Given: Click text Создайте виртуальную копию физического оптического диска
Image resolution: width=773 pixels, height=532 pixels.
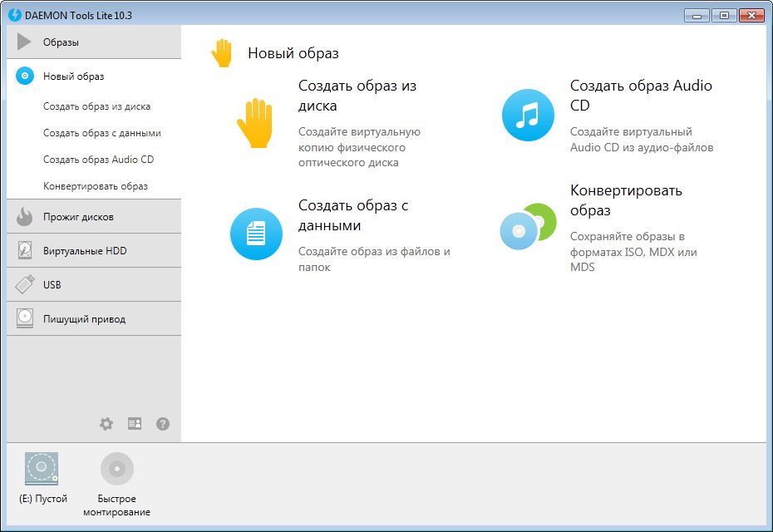Looking at the screenshot, I should tap(359, 147).
